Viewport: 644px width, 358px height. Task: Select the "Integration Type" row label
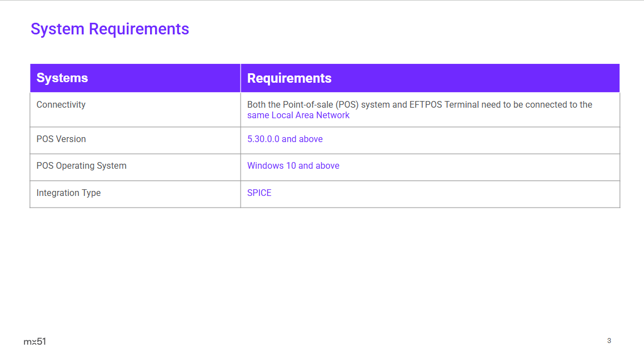click(68, 193)
